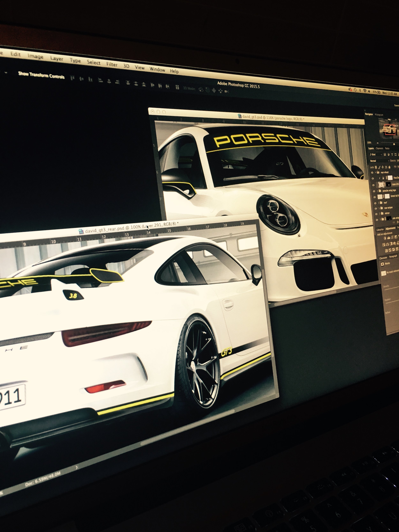Switch to the Libraries tab
The height and width of the screenshot is (532, 399).
pos(380,230)
